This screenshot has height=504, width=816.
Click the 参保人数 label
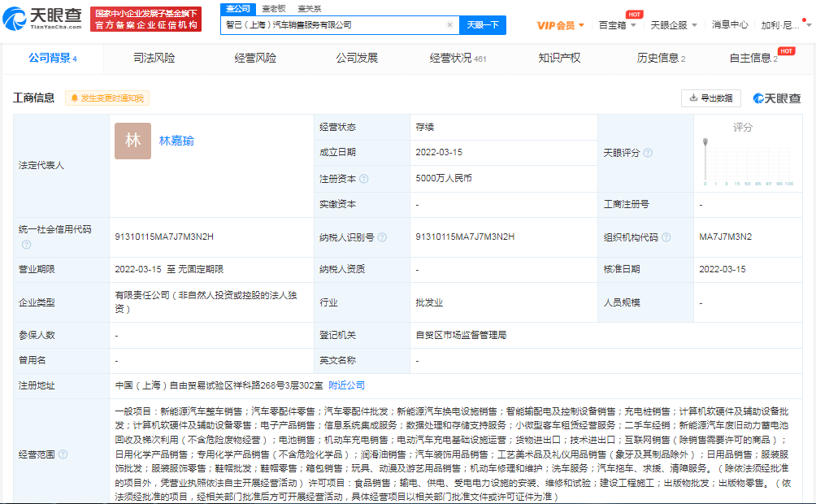tap(37, 335)
